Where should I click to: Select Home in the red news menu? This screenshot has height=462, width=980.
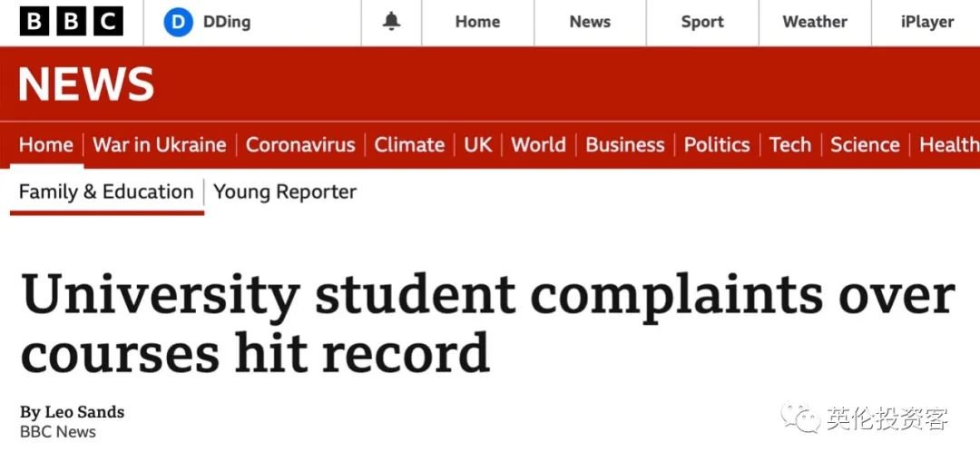(x=46, y=145)
